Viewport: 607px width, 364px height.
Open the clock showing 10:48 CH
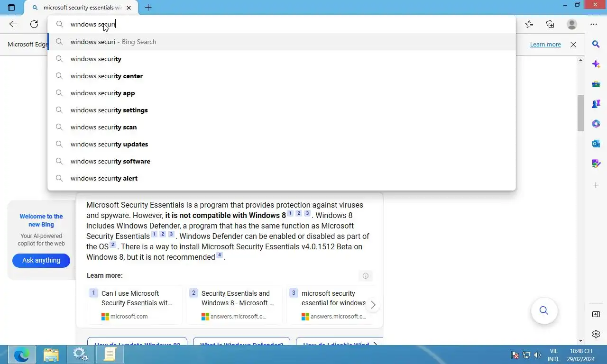coord(581,355)
